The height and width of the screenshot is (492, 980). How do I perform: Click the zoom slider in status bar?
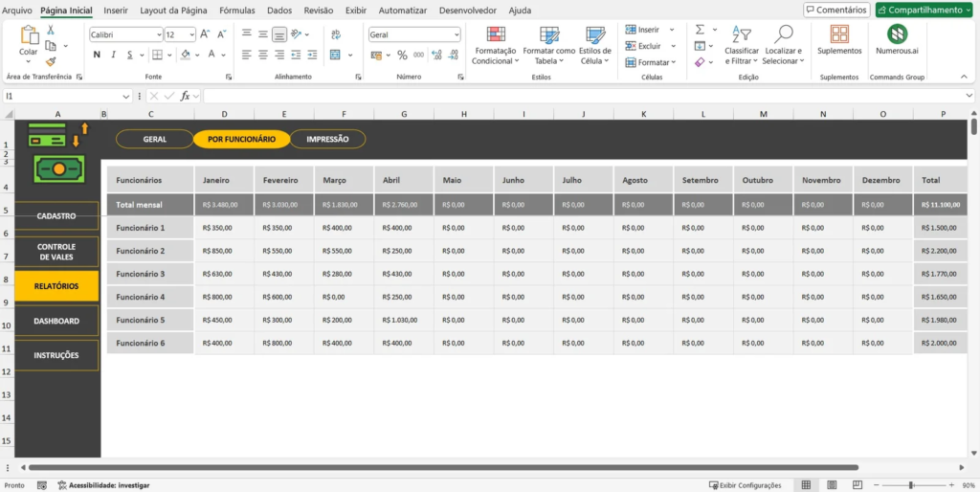pos(909,485)
